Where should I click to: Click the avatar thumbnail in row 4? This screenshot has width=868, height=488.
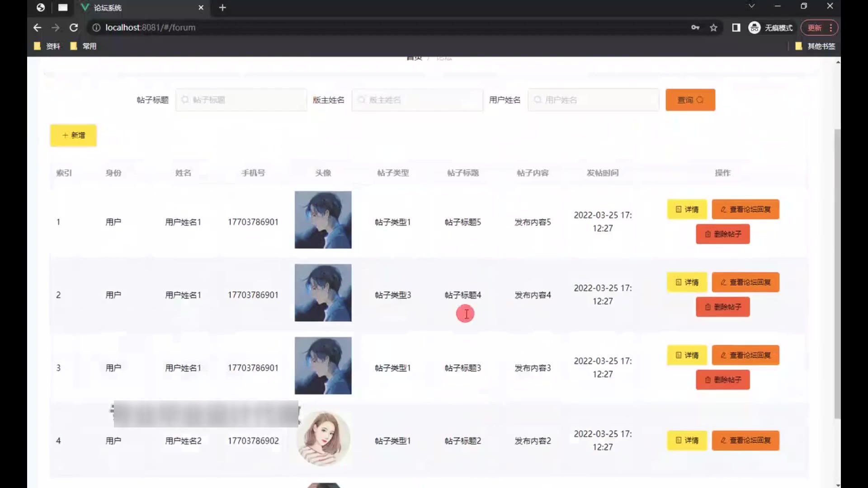click(323, 438)
